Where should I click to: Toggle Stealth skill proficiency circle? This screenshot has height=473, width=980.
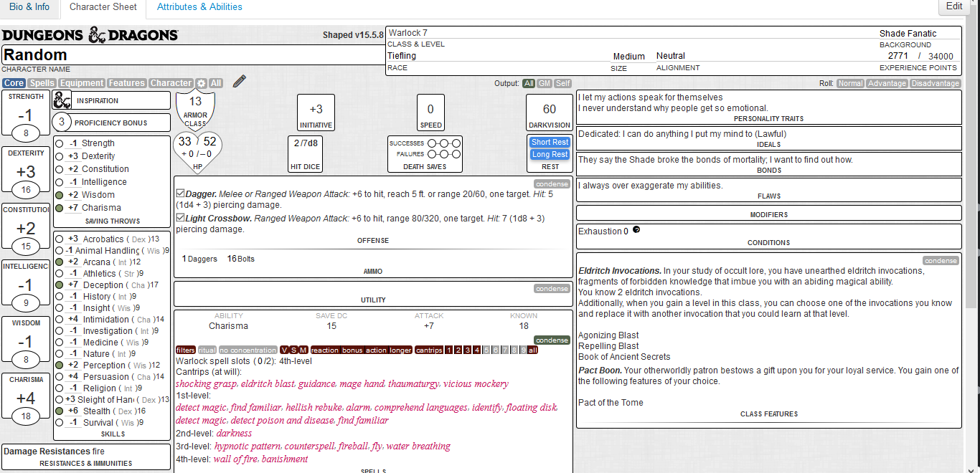pos(60,411)
